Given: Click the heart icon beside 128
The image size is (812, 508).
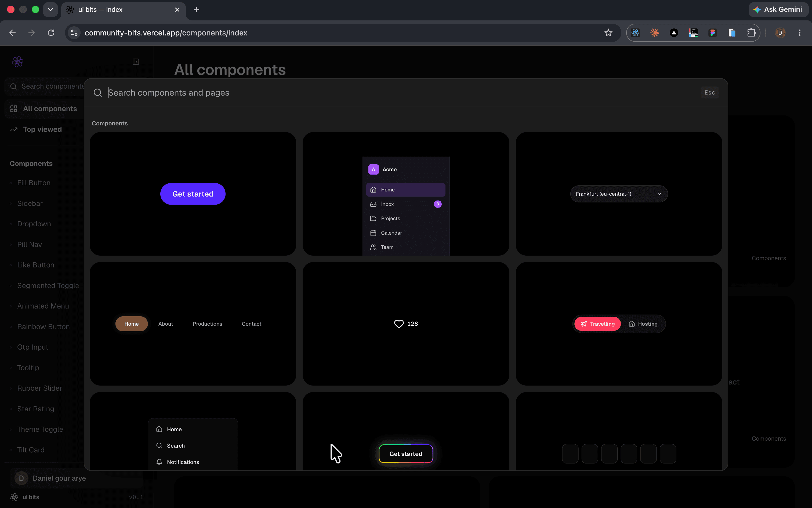Looking at the screenshot, I should 399,324.
